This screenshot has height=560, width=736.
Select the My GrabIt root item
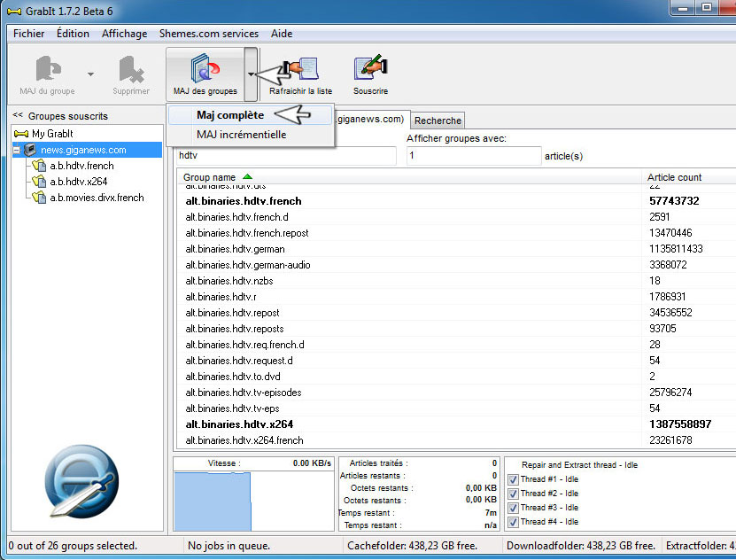pyautogui.click(x=52, y=133)
